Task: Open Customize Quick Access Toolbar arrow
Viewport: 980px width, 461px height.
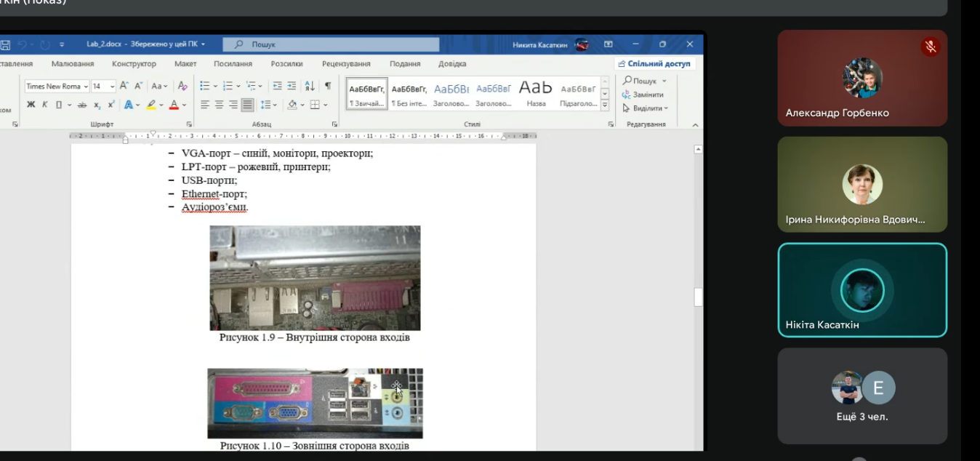Action: [x=62, y=45]
